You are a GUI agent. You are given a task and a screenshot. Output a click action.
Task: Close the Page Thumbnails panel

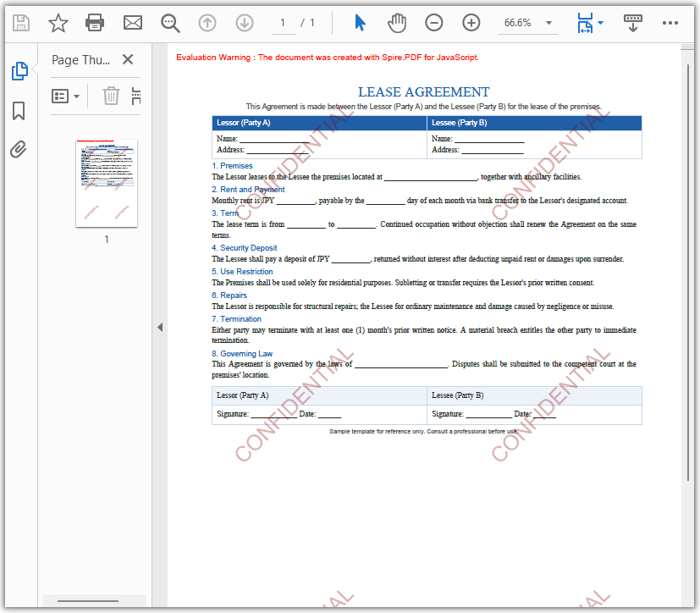coord(128,59)
